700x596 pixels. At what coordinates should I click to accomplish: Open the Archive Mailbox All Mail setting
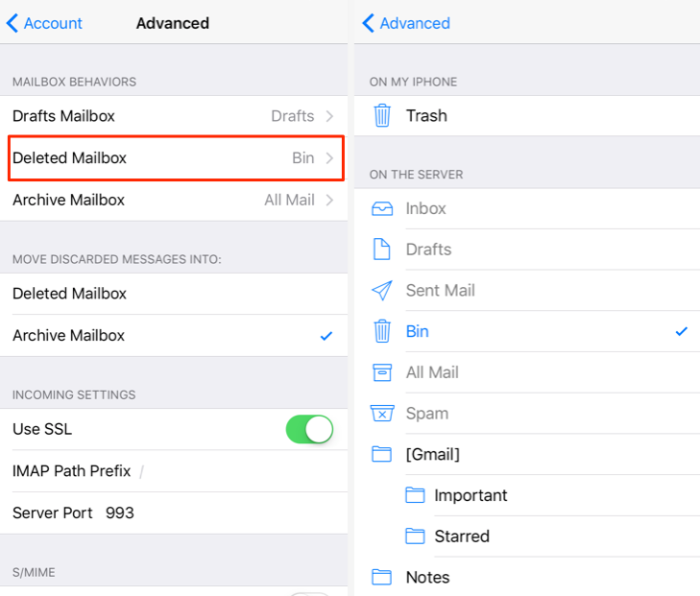click(x=173, y=201)
